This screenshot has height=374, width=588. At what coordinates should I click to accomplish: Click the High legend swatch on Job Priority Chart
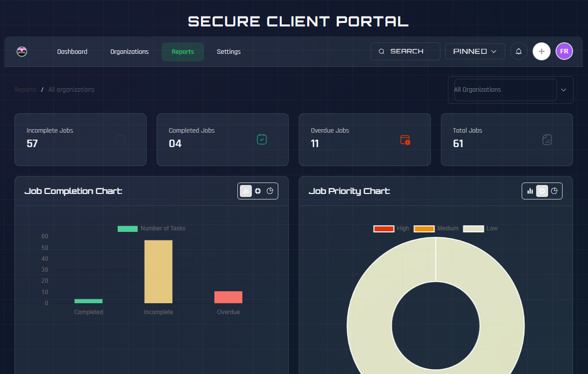point(384,228)
